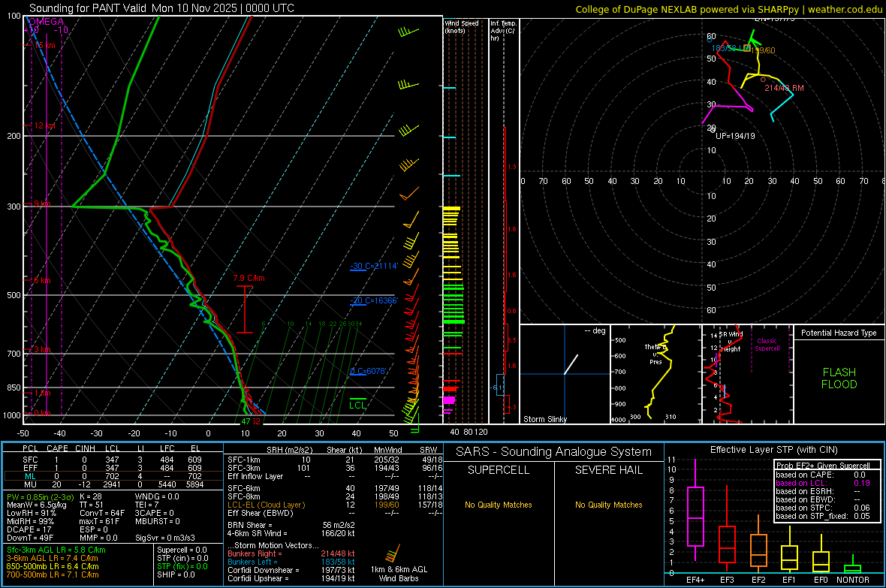Image resolution: width=886 pixels, height=588 pixels.
Task: Click the Corfidi Downshear vector line
Action: (291, 570)
